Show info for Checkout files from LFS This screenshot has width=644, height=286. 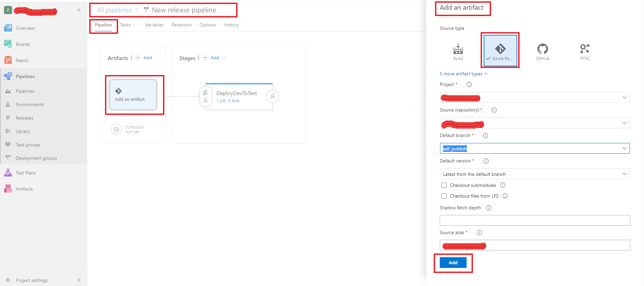[505, 196]
